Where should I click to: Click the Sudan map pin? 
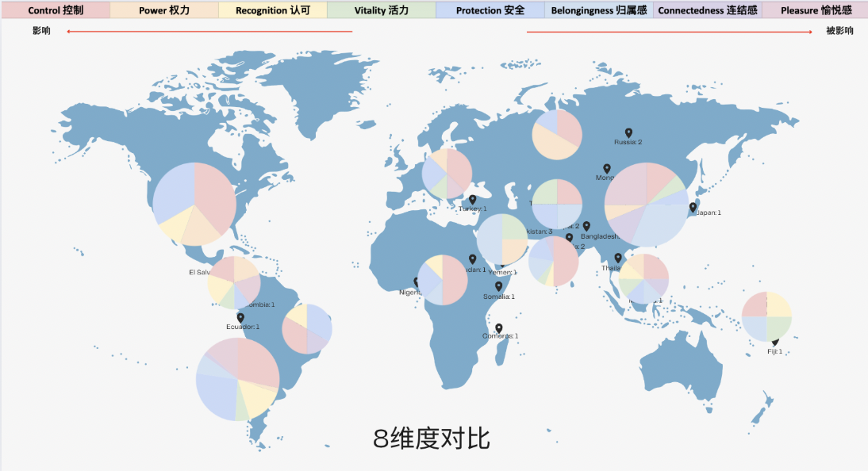pos(472,259)
